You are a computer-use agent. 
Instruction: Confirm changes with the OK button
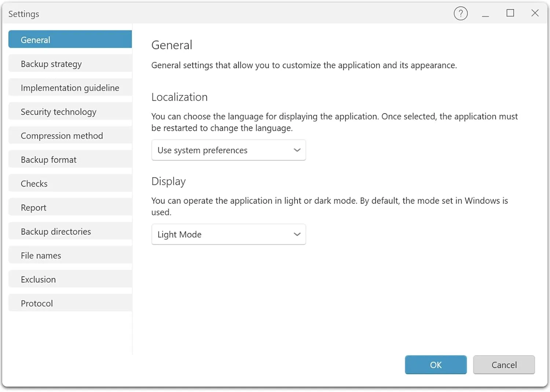pyautogui.click(x=436, y=364)
